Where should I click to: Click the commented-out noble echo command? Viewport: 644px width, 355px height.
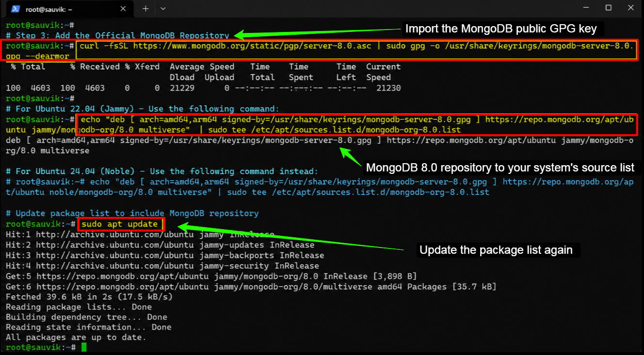pyautogui.click(x=320, y=187)
